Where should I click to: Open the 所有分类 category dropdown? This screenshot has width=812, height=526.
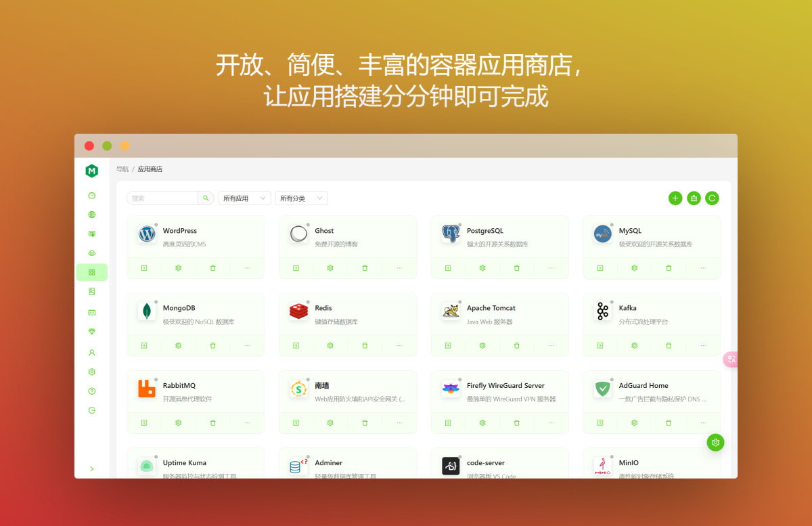coord(300,198)
